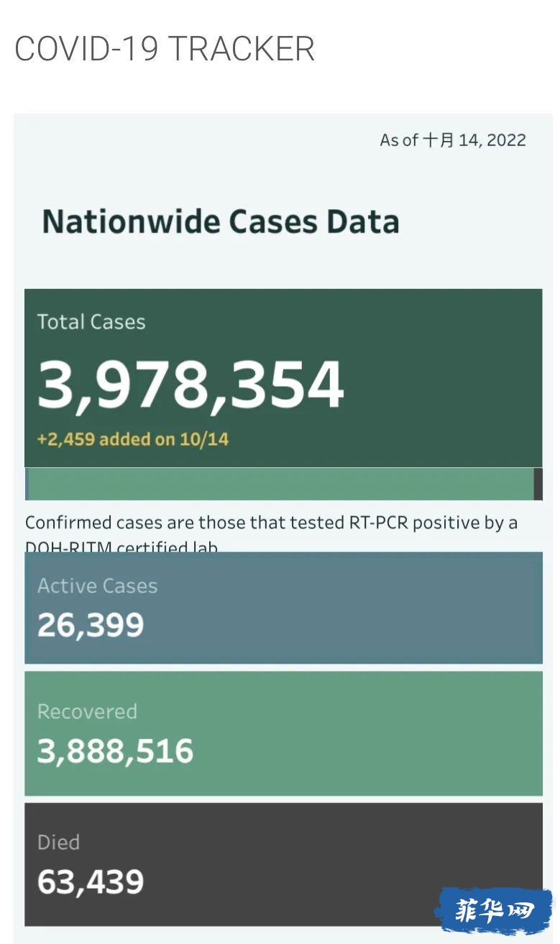The width and height of the screenshot is (560, 944).
Task: Select the Recovered label
Action: pyautogui.click(x=87, y=711)
